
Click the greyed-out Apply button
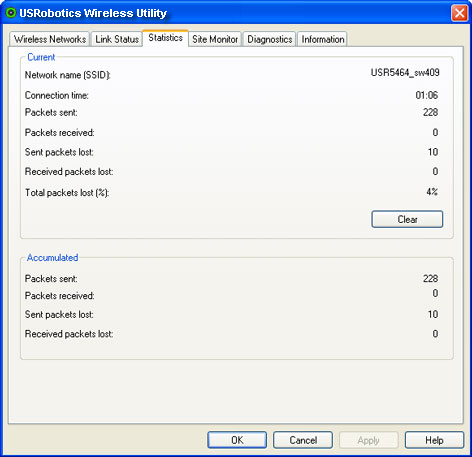368,440
